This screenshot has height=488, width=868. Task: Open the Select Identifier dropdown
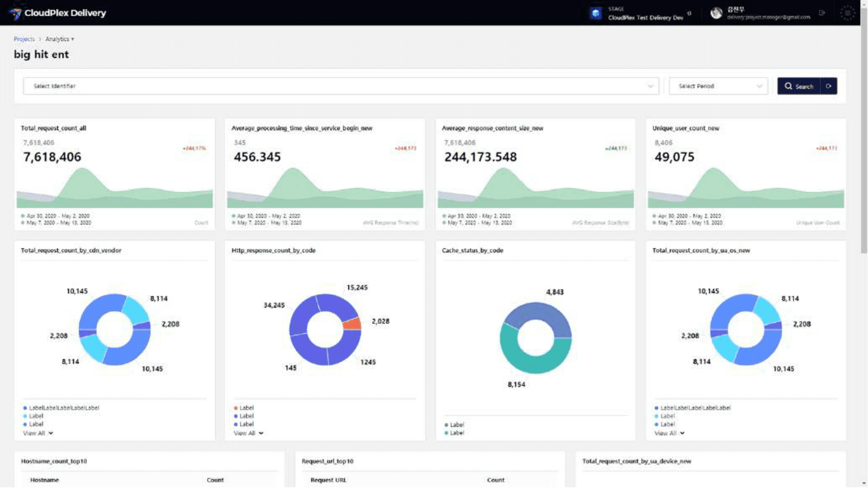pyautogui.click(x=341, y=86)
